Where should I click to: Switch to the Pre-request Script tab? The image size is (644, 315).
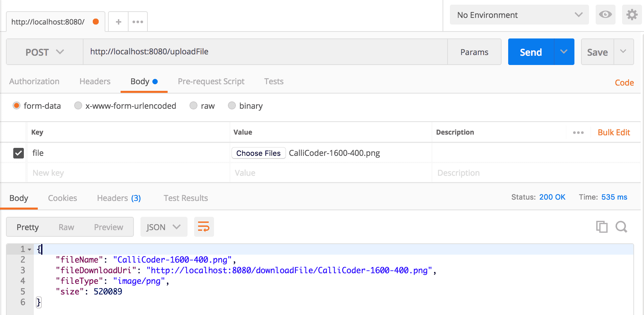pyautogui.click(x=211, y=81)
